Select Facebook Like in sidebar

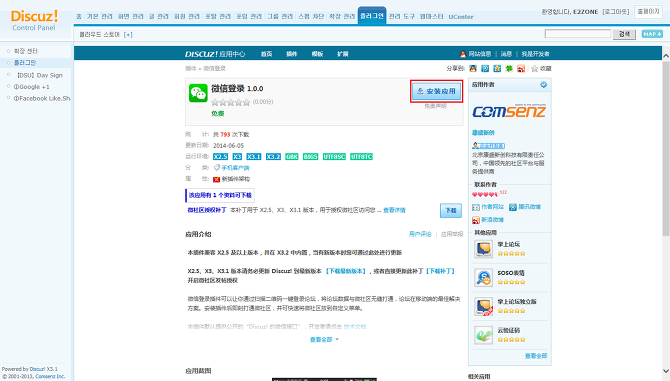(42, 98)
